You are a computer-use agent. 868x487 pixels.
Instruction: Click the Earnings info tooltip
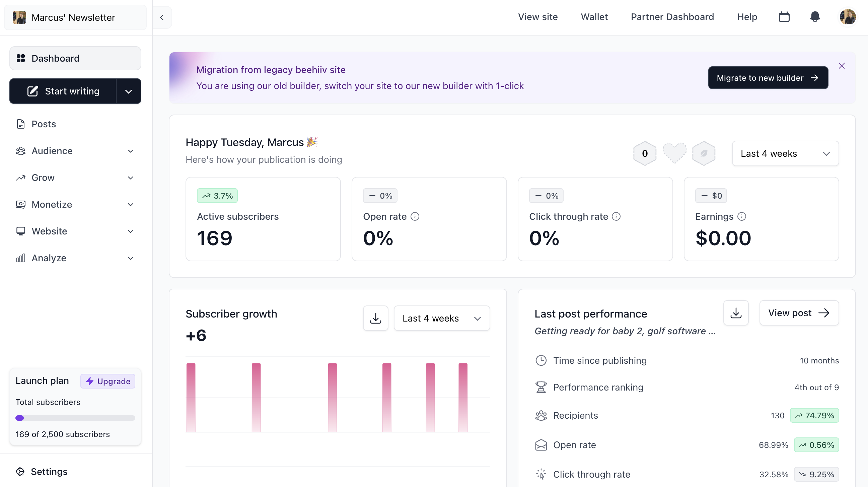(743, 216)
